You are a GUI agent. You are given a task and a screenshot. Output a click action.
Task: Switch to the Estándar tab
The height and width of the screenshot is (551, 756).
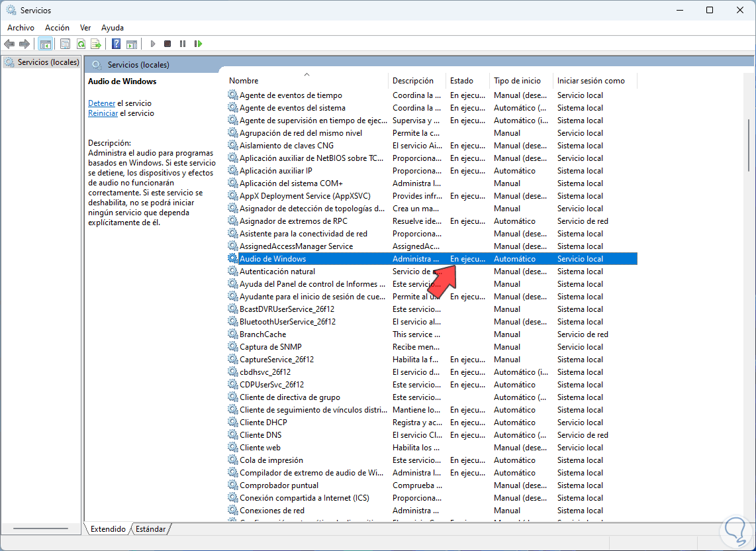tap(150, 528)
